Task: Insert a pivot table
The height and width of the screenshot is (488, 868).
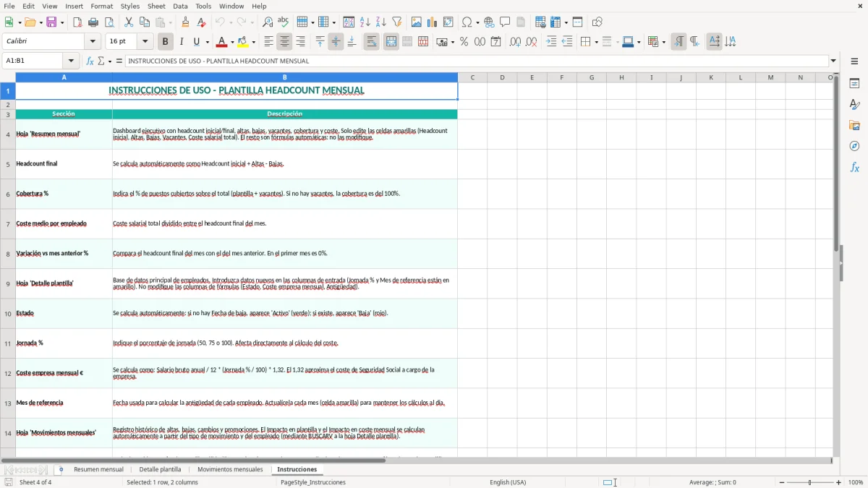Action: tap(448, 22)
